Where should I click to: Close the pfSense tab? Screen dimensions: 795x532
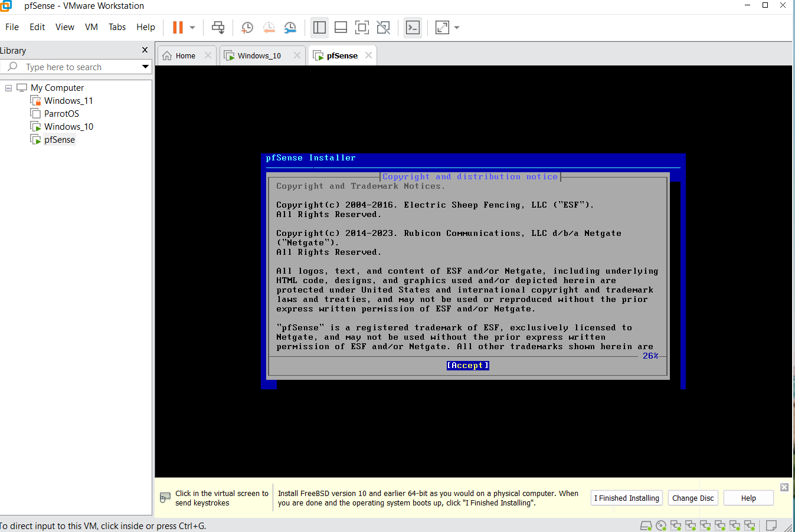[x=368, y=55]
